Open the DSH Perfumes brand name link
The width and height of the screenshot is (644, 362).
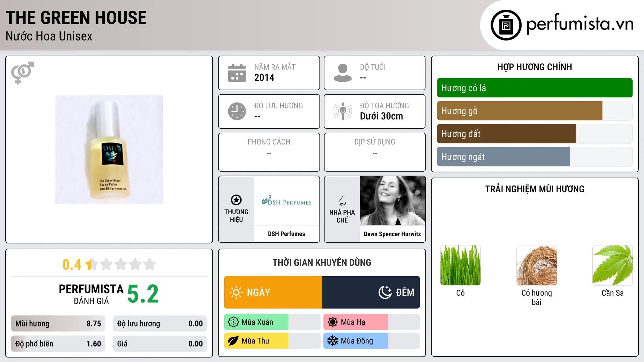tap(286, 234)
